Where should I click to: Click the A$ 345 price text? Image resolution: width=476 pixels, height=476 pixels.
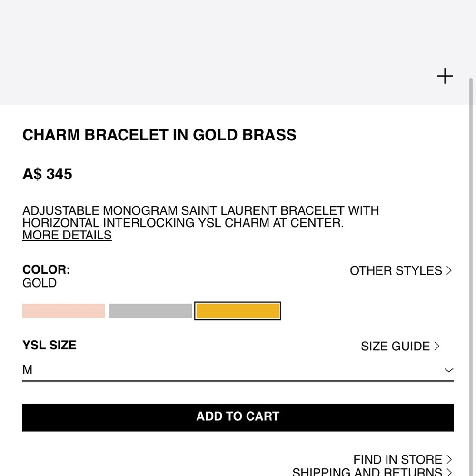[47, 174]
